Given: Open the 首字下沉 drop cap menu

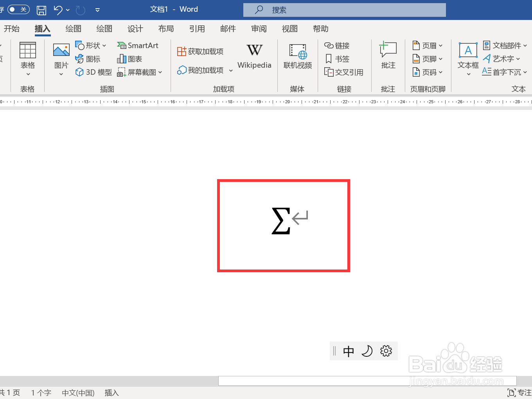Looking at the screenshot, I should coord(505,72).
